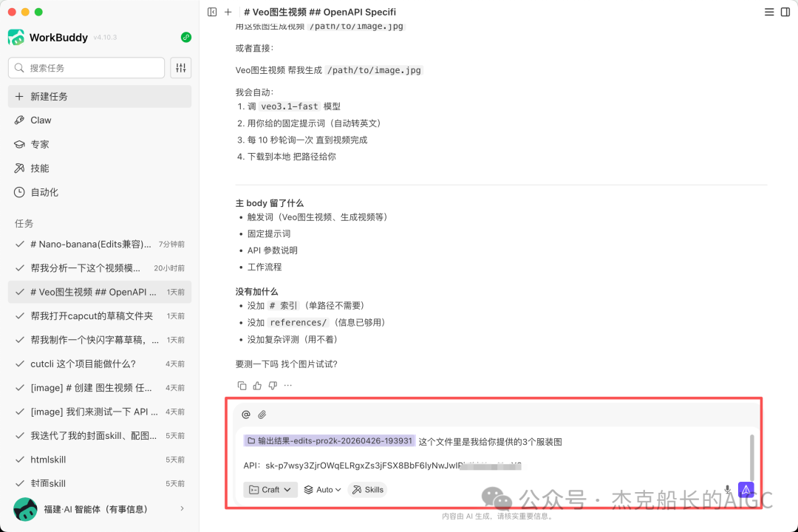The width and height of the screenshot is (798, 532).
Task: Click the text 要测一下吗 找个图片试试?
Action: [286, 364]
